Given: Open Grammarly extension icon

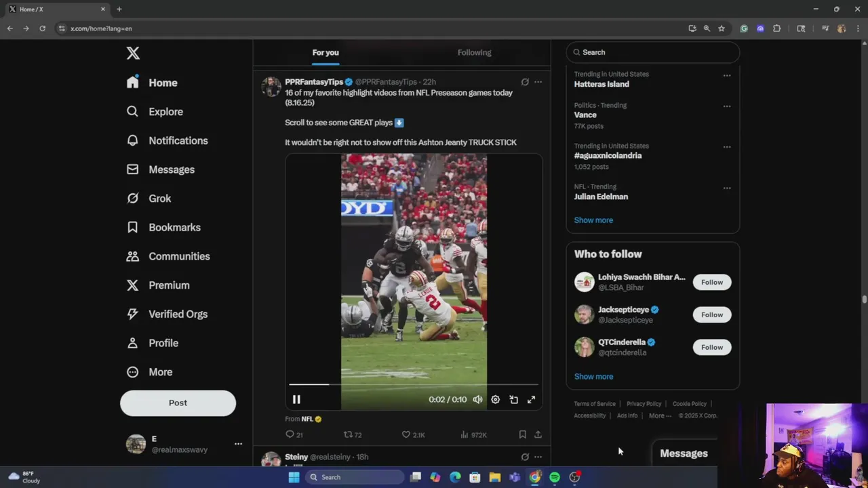Looking at the screenshot, I should coord(744,28).
